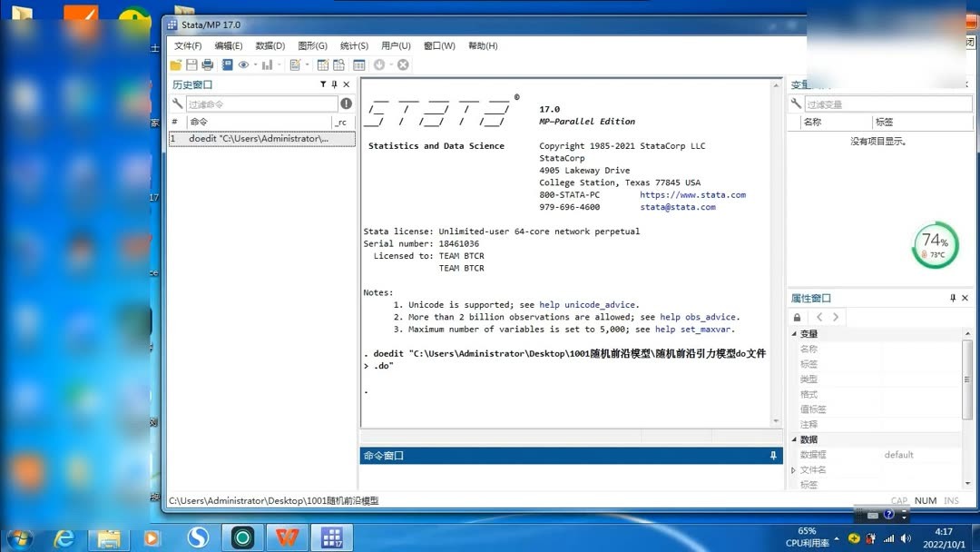980x552 pixels.
Task: Open the Viewer with the eye icon
Action: pos(243,64)
